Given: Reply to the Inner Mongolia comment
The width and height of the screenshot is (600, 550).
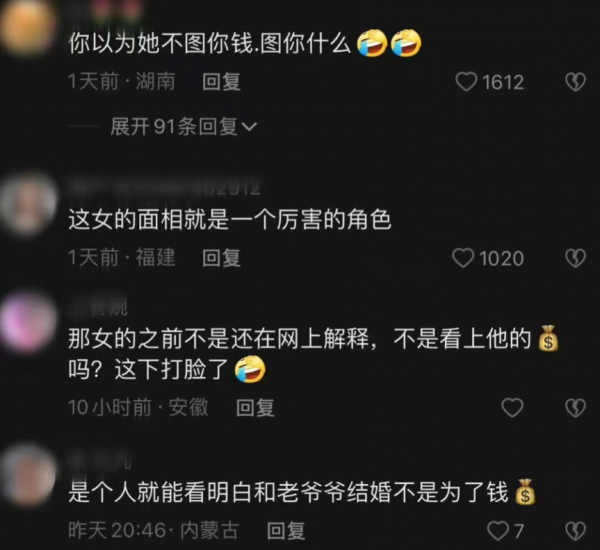Looking at the screenshot, I should point(285,531).
